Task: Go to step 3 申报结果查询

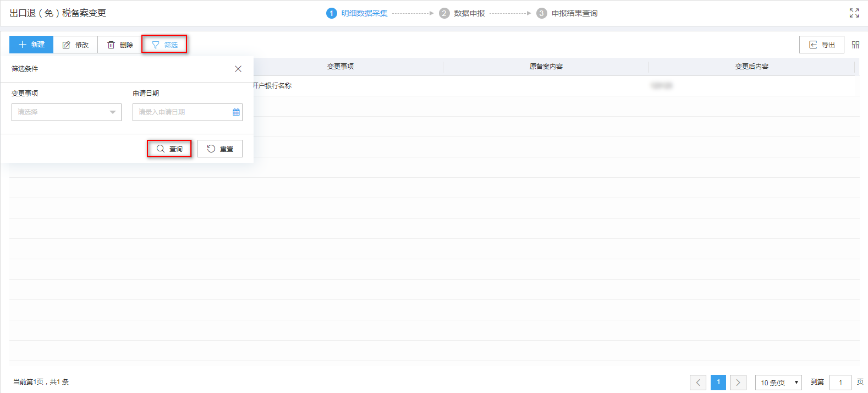Action: click(567, 13)
